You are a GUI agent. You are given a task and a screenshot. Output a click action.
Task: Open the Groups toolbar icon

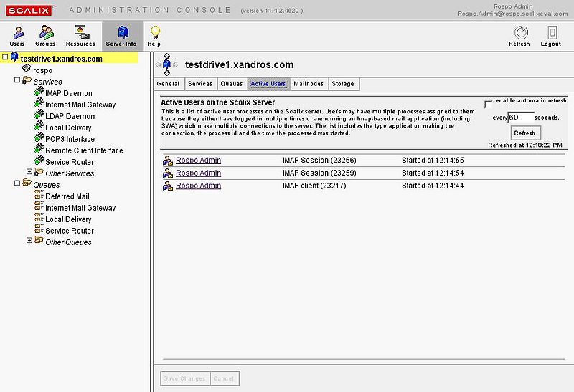46,32
